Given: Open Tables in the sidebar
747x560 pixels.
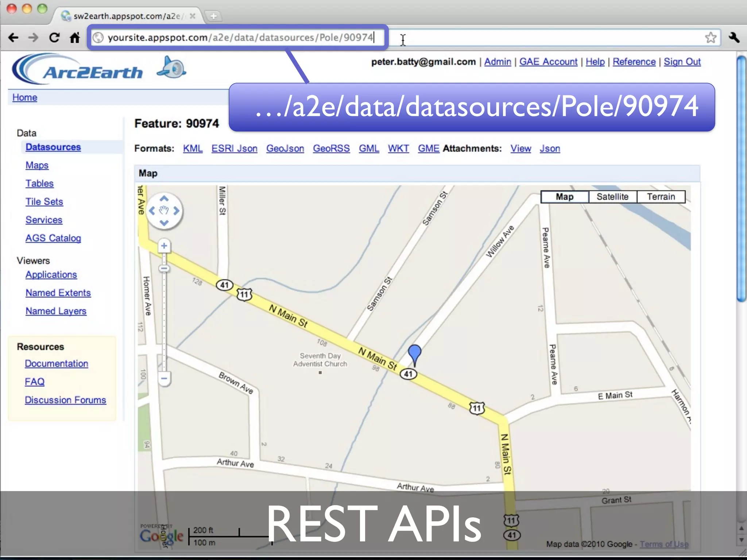Looking at the screenshot, I should 39,183.
